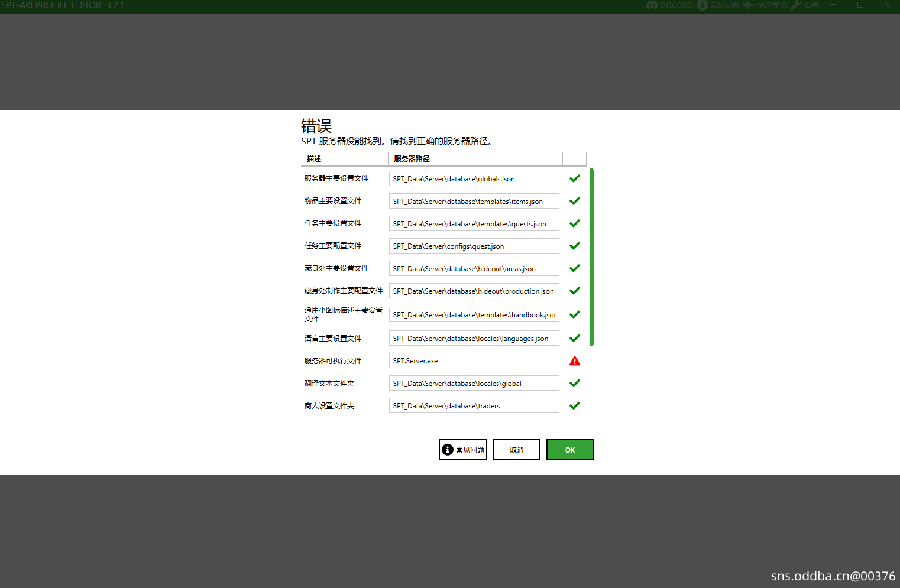Click the checkmark next to languages.json path
The image size is (900, 588).
click(x=575, y=338)
